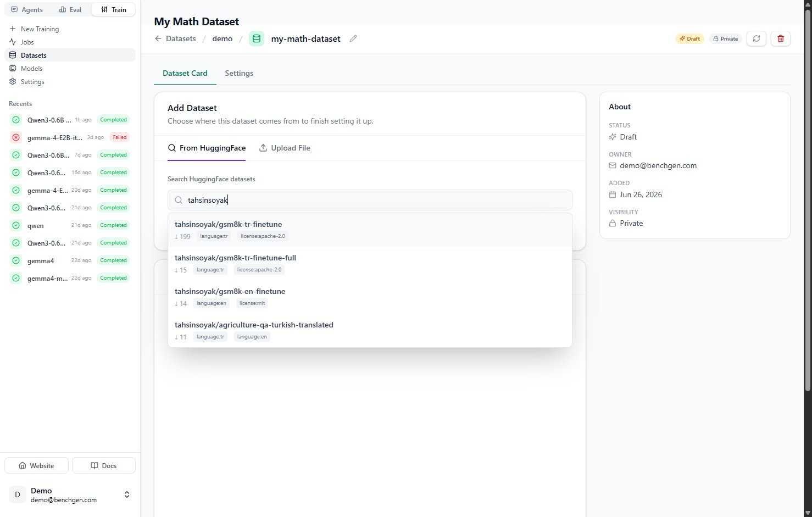Click the Draft badge in header
812x517 pixels.
689,38
